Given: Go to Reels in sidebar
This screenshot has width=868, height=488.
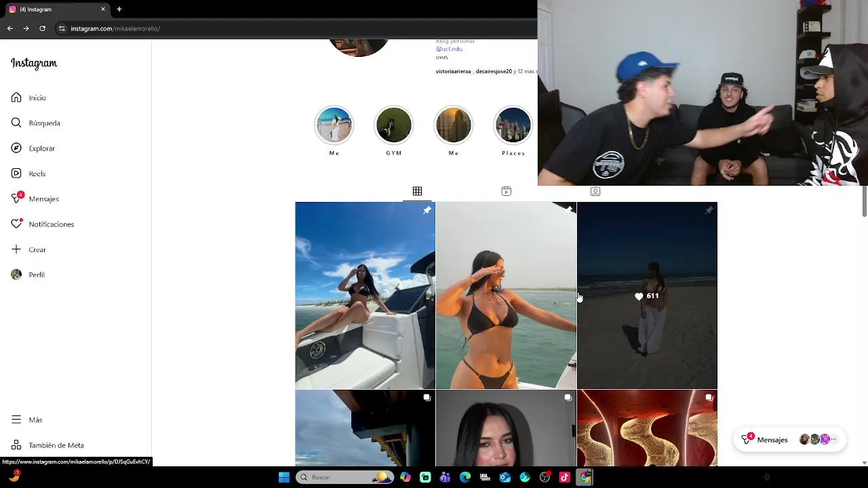Looking at the screenshot, I should pos(28,174).
